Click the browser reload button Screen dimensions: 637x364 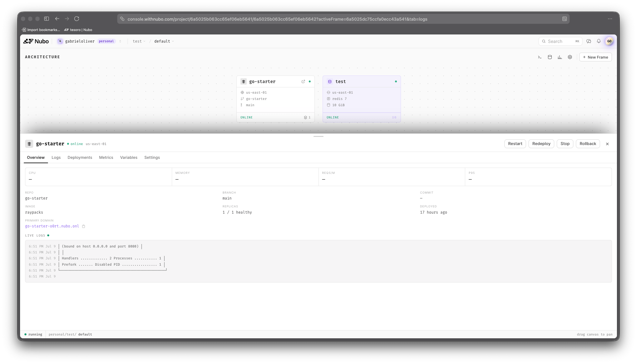coord(77,19)
